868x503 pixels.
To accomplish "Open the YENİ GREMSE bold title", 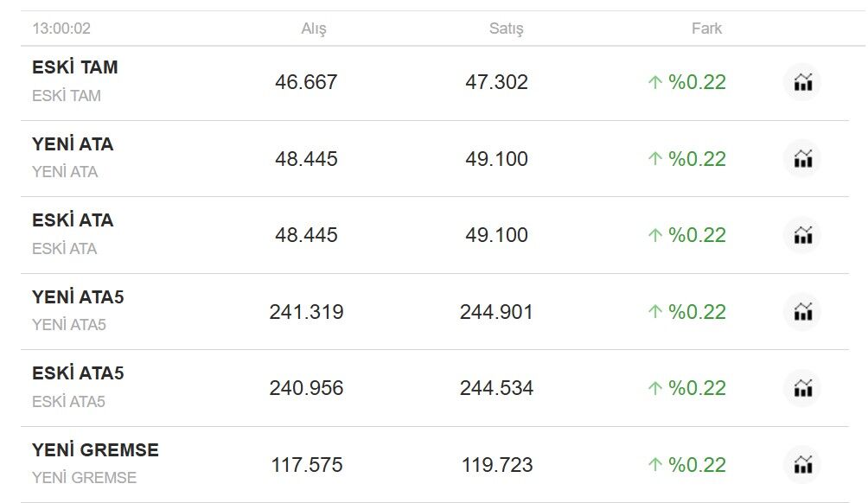I will coord(95,450).
